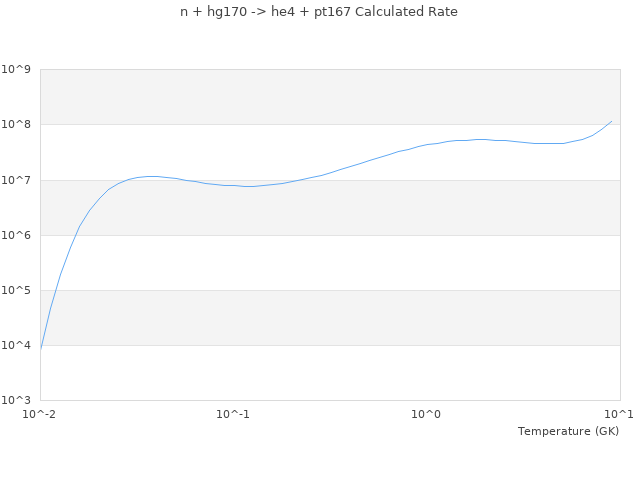Viewport: 640px width, 480px height.
Task: Click the curve's upper-right end point
Action: pyautogui.click(x=611, y=121)
